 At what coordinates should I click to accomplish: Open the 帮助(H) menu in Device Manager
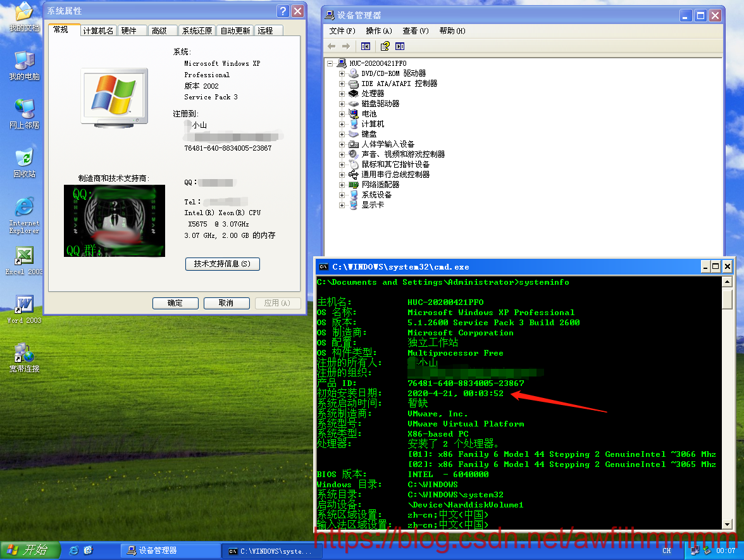(452, 31)
